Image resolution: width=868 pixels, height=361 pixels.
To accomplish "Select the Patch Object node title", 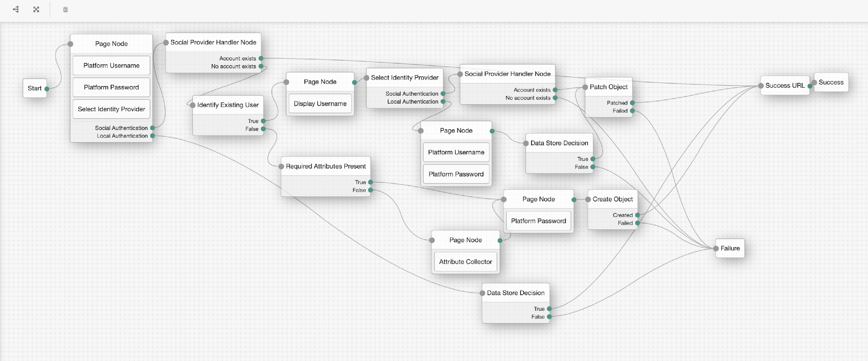I will (x=608, y=87).
